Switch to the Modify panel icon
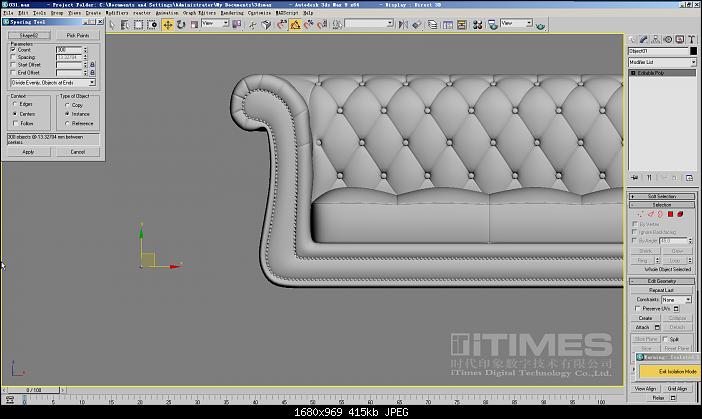The image size is (702, 419). 643,39
